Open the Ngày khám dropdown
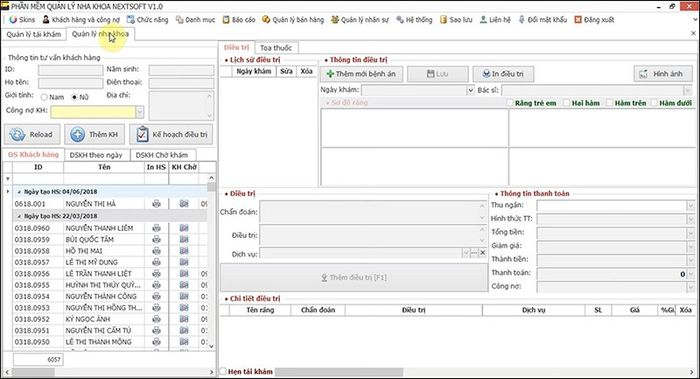Viewport: 700px width, 379px height. pos(470,90)
